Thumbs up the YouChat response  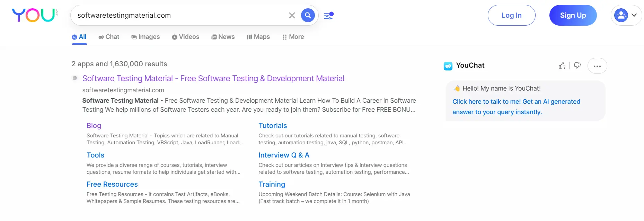(562, 66)
